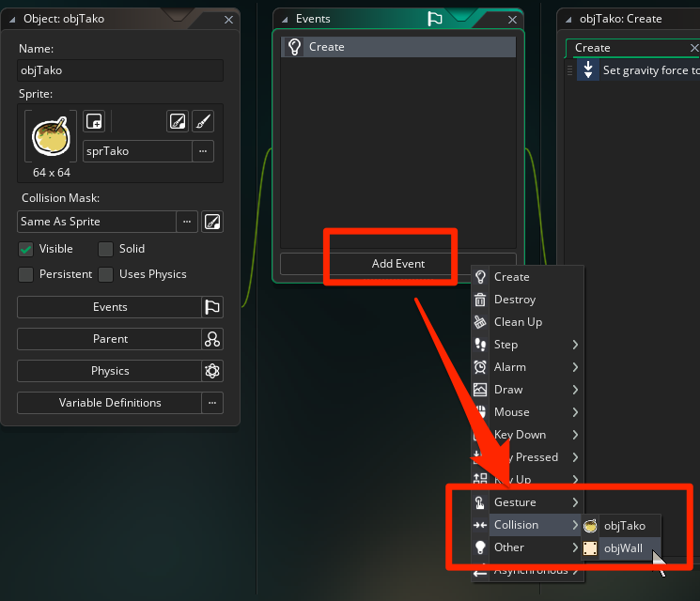The height and width of the screenshot is (601, 700).
Task: Close the Create tab
Action: pyautogui.click(x=694, y=48)
